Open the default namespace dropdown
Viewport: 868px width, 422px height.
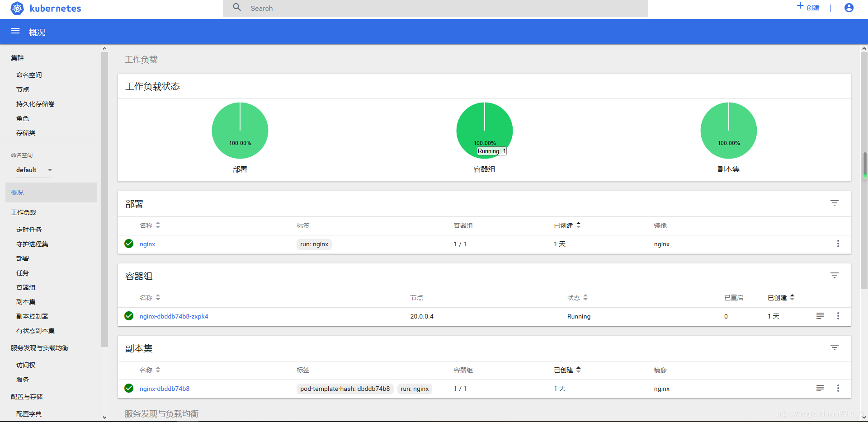(34, 170)
